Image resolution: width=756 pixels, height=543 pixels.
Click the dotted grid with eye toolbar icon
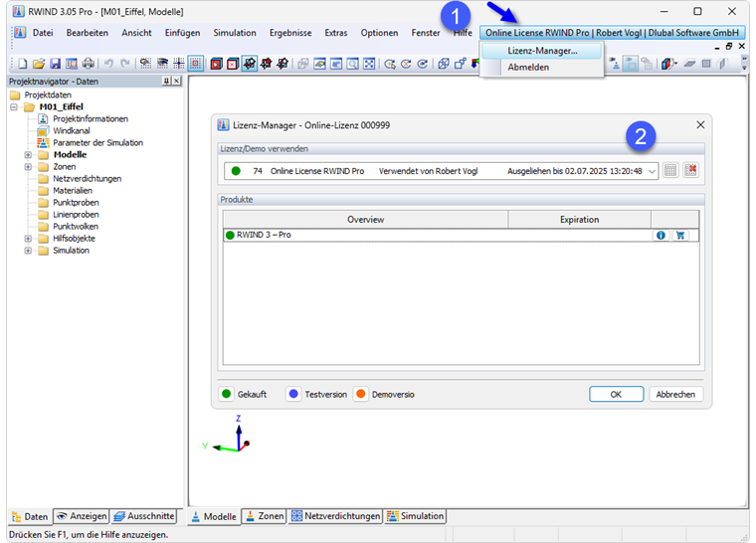coord(162,64)
